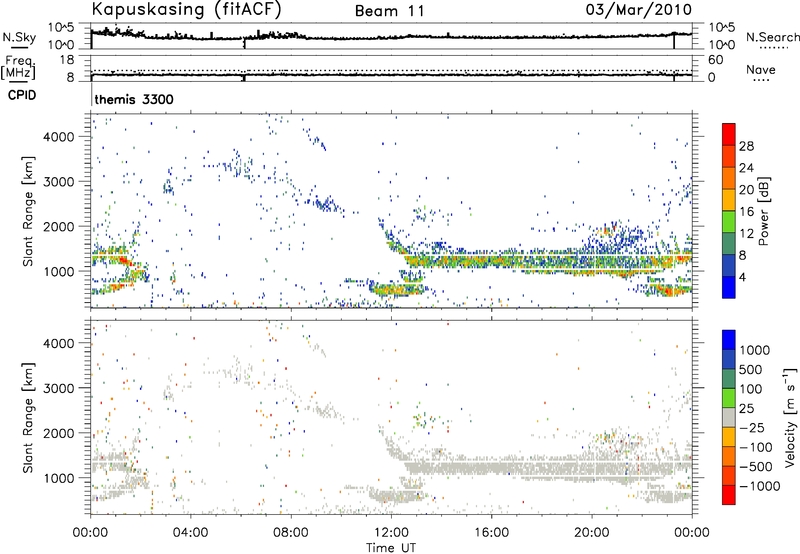Click the 'Slant Range [km]' label of power plot
The width and height of the screenshot is (800, 554).
28,211
